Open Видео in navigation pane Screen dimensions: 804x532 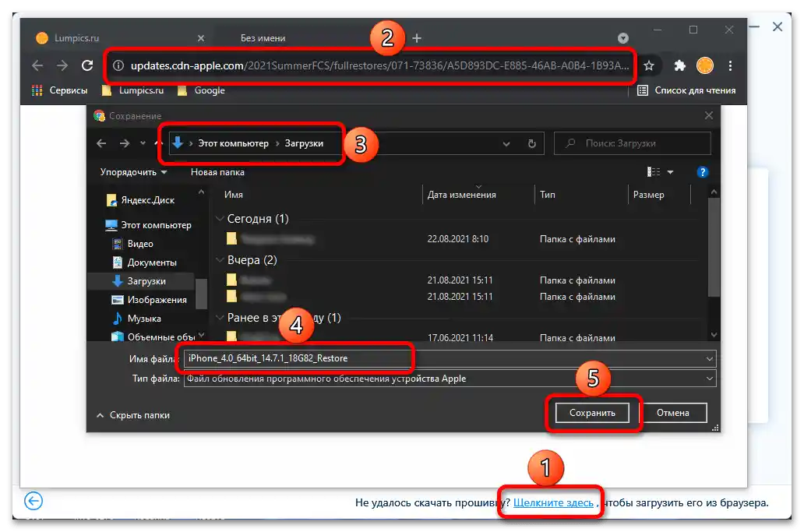click(132, 244)
